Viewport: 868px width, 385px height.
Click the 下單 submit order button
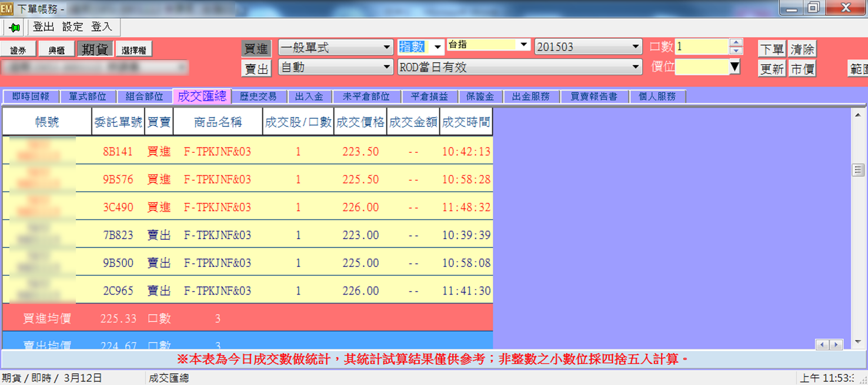point(772,49)
